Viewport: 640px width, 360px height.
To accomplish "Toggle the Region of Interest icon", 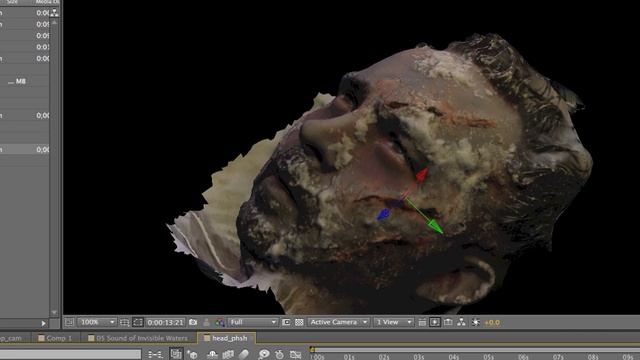I will (x=286, y=322).
